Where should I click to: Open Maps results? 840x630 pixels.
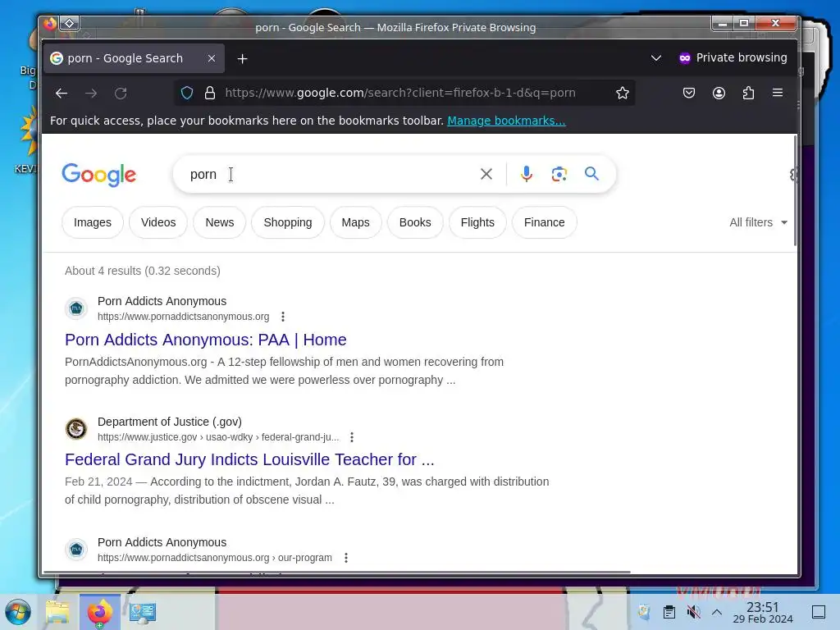coord(356,222)
